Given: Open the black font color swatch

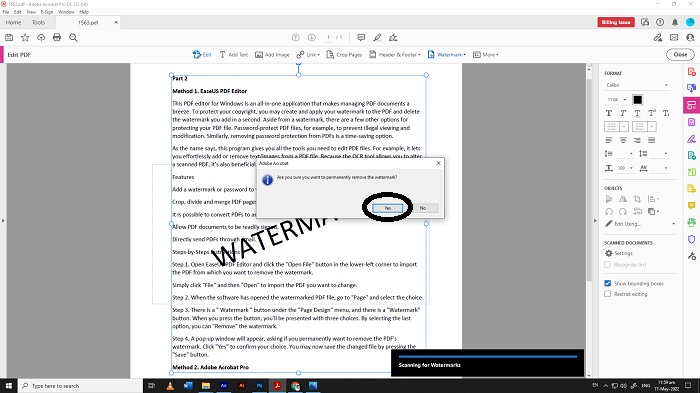Looking at the screenshot, I should pos(637,100).
